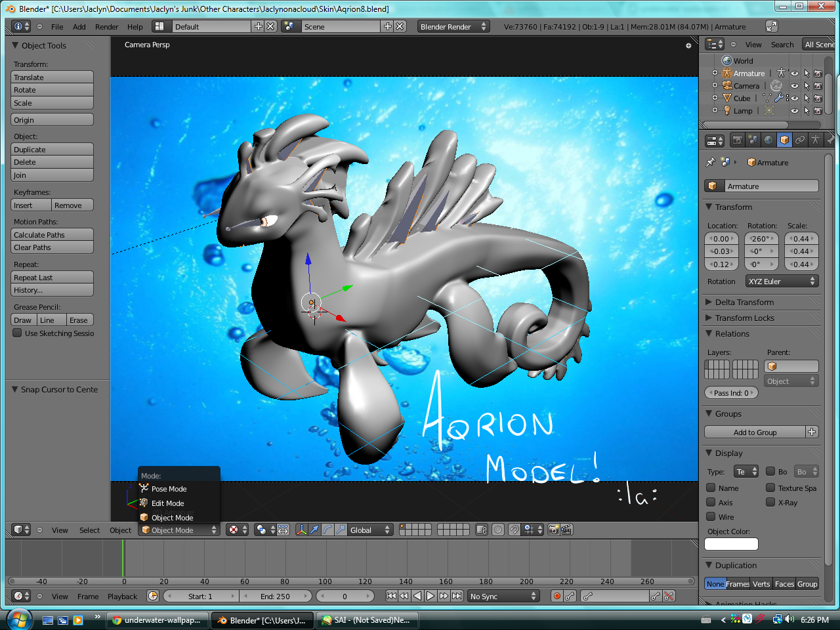
Task: Expand the Armature tree item in outliner
Action: click(715, 73)
